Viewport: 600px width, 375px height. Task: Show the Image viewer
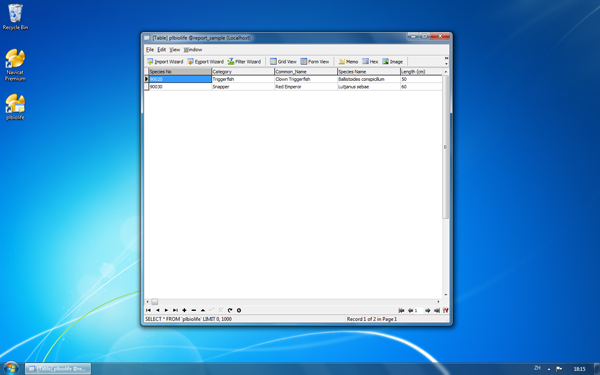pyautogui.click(x=393, y=62)
